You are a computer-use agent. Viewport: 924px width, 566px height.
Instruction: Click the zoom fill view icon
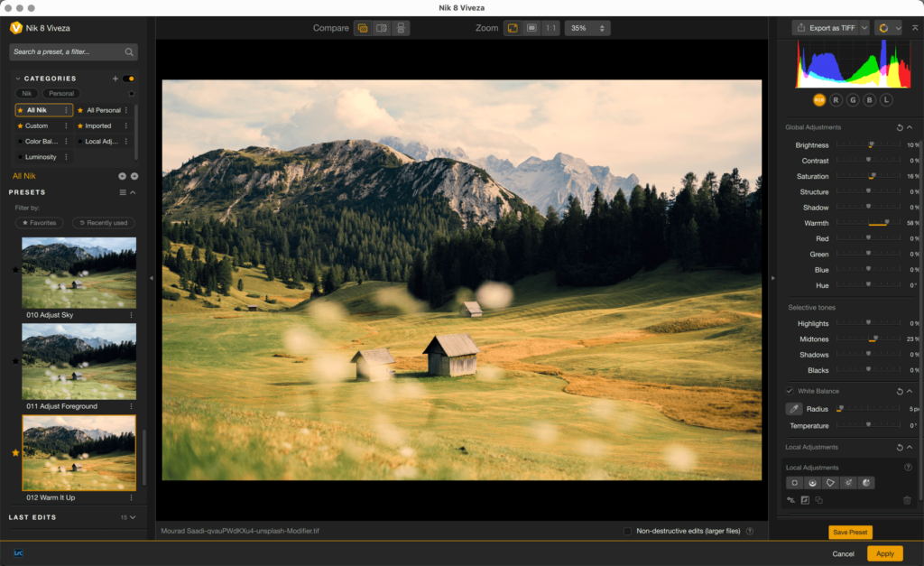[x=531, y=28]
